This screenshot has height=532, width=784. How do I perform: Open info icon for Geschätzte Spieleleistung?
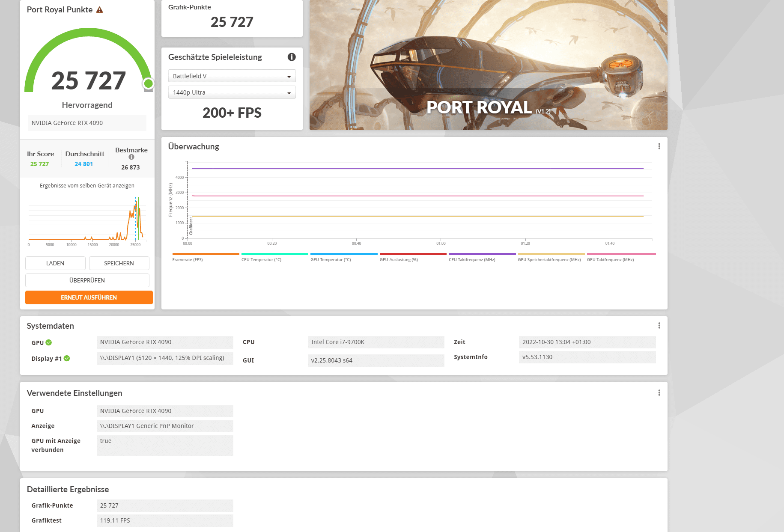(x=292, y=57)
